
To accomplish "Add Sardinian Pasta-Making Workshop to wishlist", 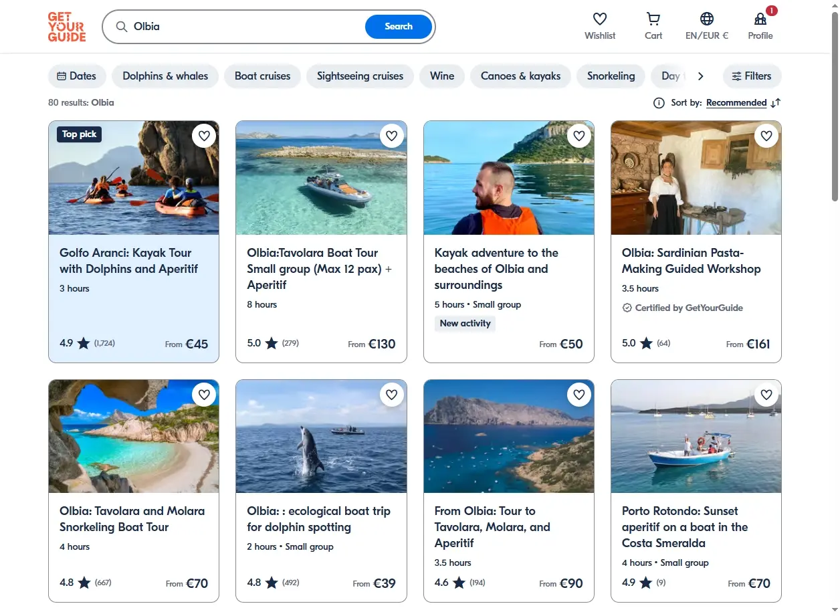I will point(766,136).
